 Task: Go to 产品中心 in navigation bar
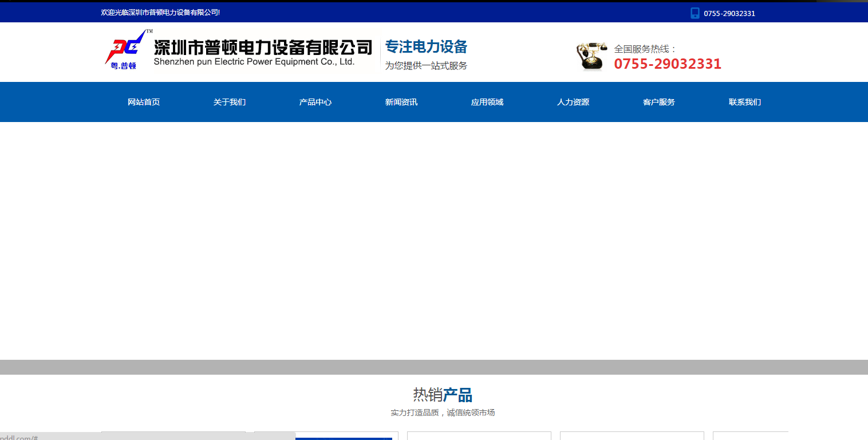(x=315, y=102)
